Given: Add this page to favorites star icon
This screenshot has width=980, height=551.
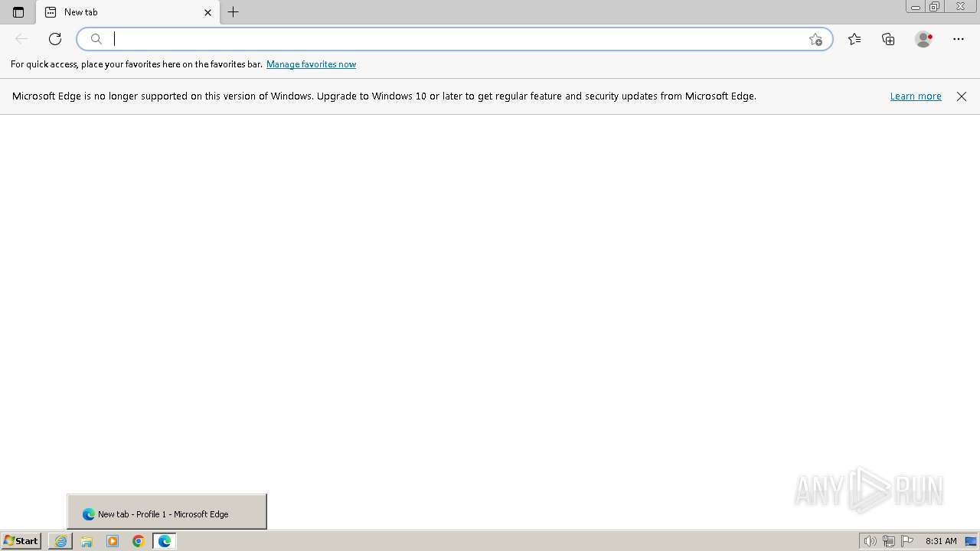Looking at the screenshot, I should click(x=815, y=39).
